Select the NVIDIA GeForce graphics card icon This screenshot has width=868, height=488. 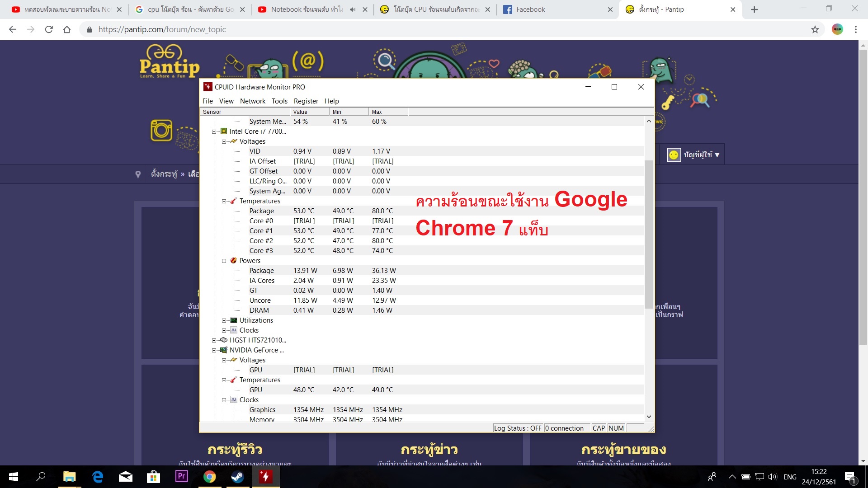(x=223, y=350)
